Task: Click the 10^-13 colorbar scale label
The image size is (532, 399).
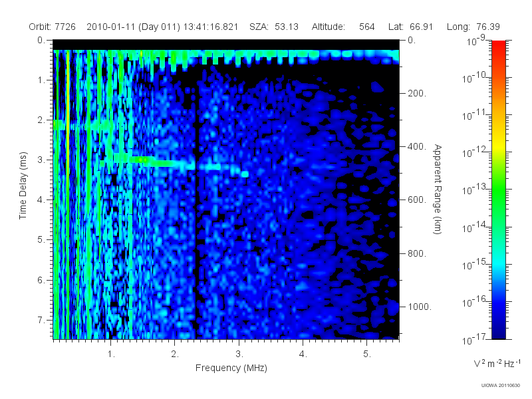Action: point(475,190)
